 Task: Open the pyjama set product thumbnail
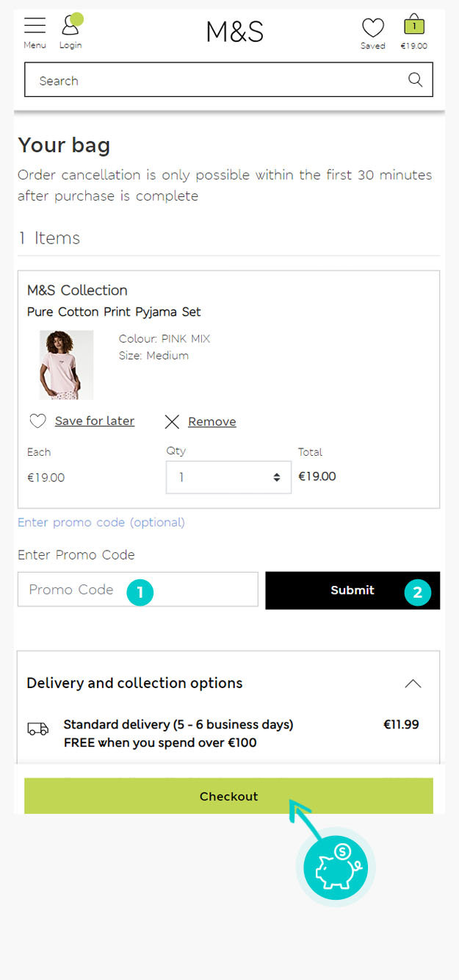tap(66, 365)
